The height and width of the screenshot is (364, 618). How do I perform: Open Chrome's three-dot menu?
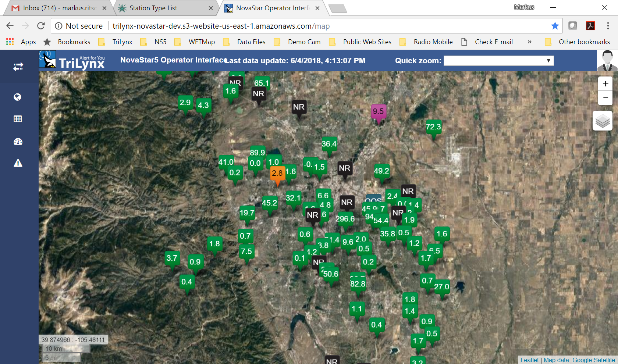pos(608,26)
